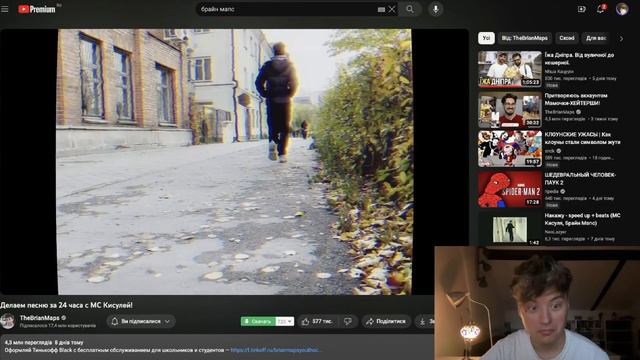The image size is (640, 360).
Task: Click the Поділитися share button
Action: coord(386,322)
